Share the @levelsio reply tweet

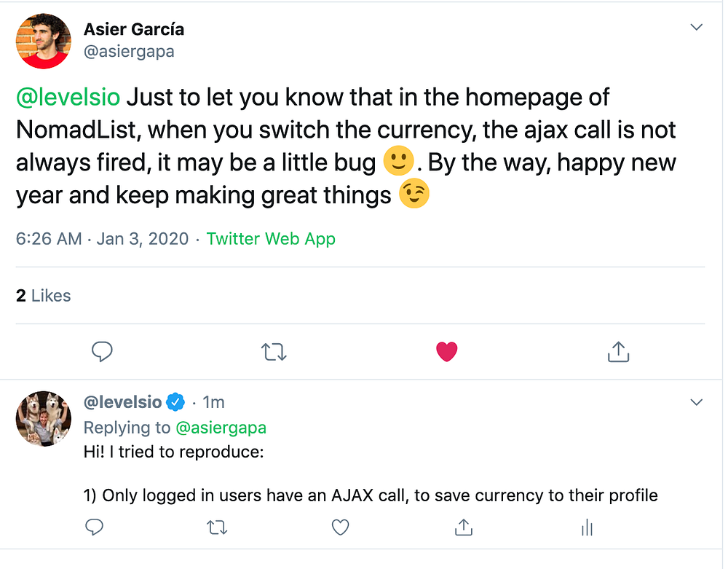coord(463,526)
